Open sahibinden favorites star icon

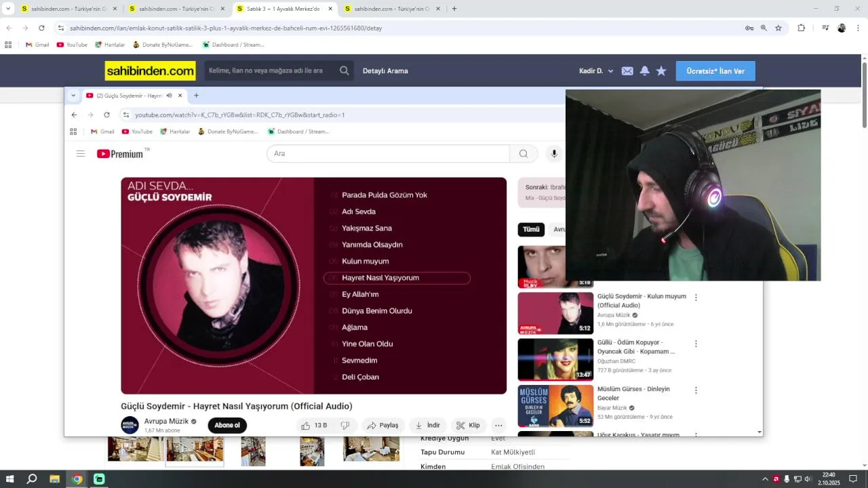click(x=661, y=71)
